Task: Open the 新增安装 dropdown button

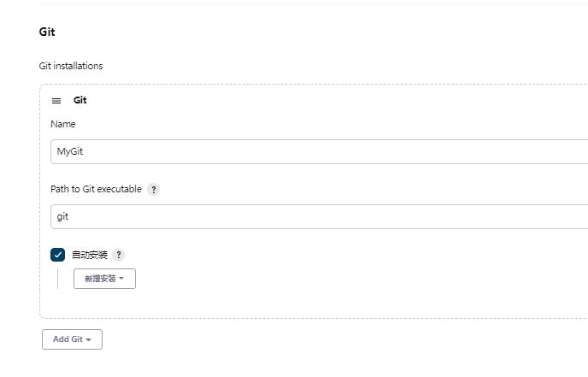Action: (104, 279)
